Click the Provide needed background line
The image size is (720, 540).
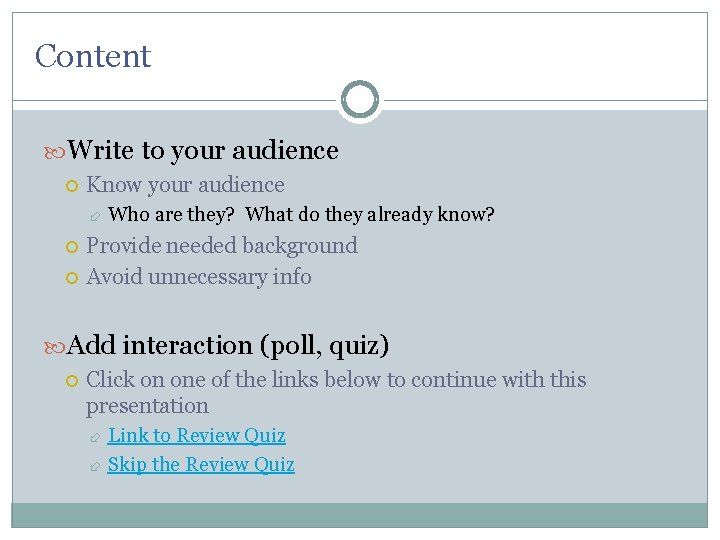tap(221, 246)
